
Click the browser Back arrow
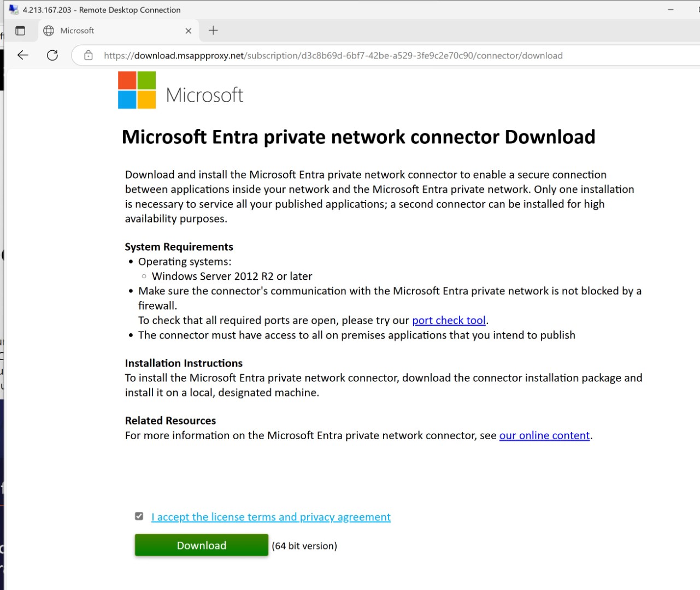(x=23, y=55)
